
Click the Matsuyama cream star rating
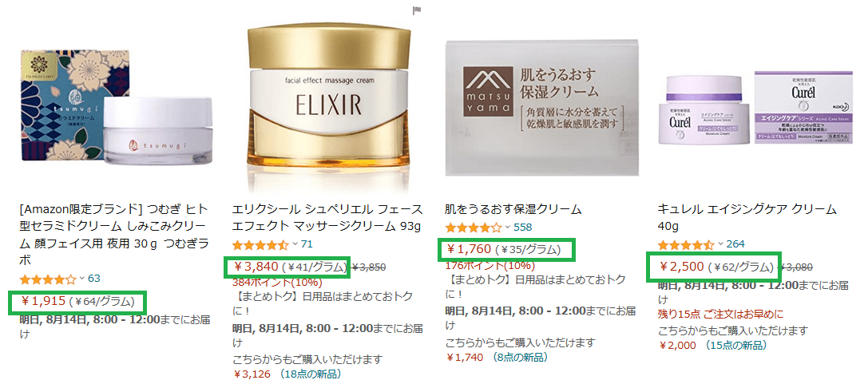coord(474,227)
